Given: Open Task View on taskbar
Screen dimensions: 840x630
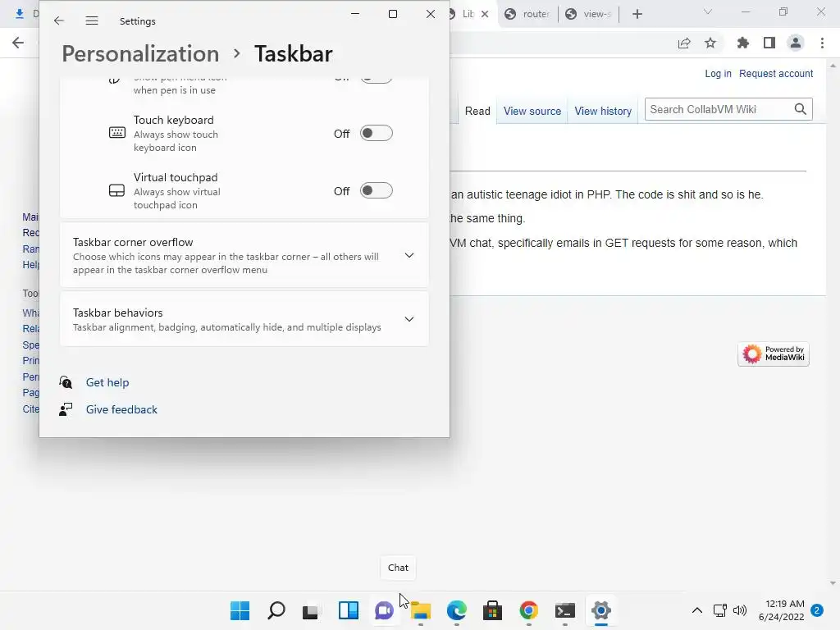Looking at the screenshot, I should pyautogui.click(x=311, y=610).
